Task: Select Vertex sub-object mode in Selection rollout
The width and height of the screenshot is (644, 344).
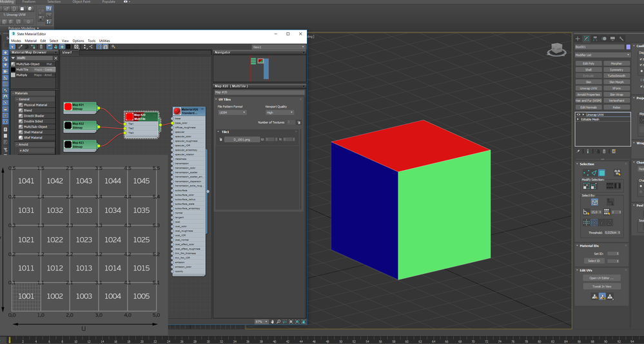Action: pos(586,173)
